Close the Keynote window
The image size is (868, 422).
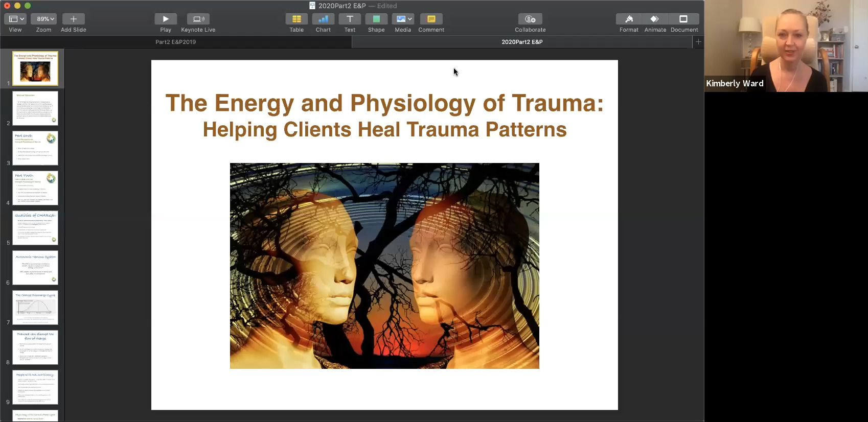coord(7,6)
